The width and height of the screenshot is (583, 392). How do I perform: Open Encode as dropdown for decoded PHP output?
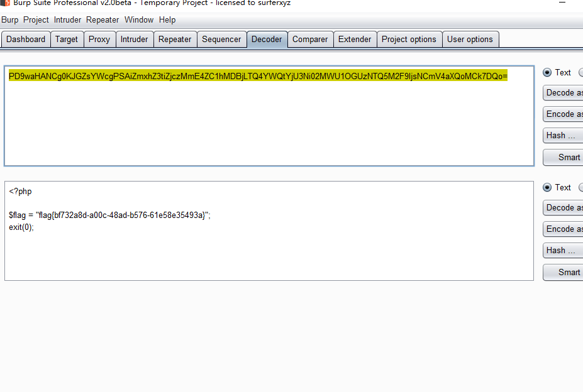(563, 229)
